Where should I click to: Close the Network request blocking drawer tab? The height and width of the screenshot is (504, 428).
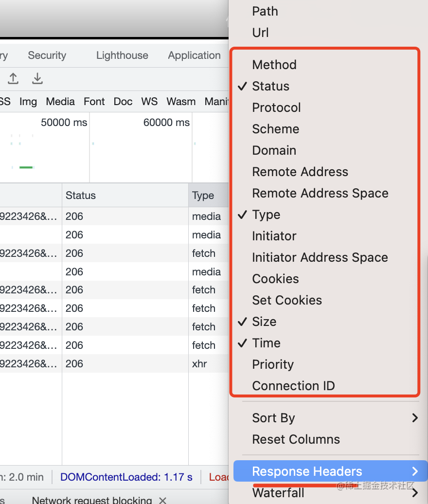[163, 500]
